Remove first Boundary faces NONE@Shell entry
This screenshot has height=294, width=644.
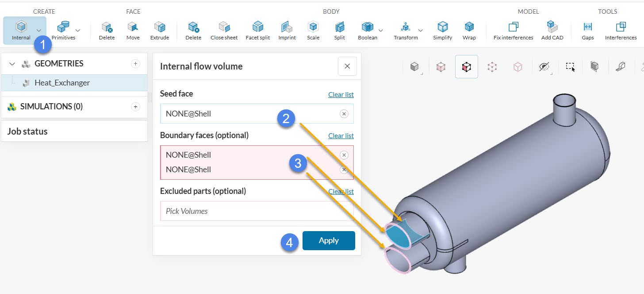(x=344, y=155)
